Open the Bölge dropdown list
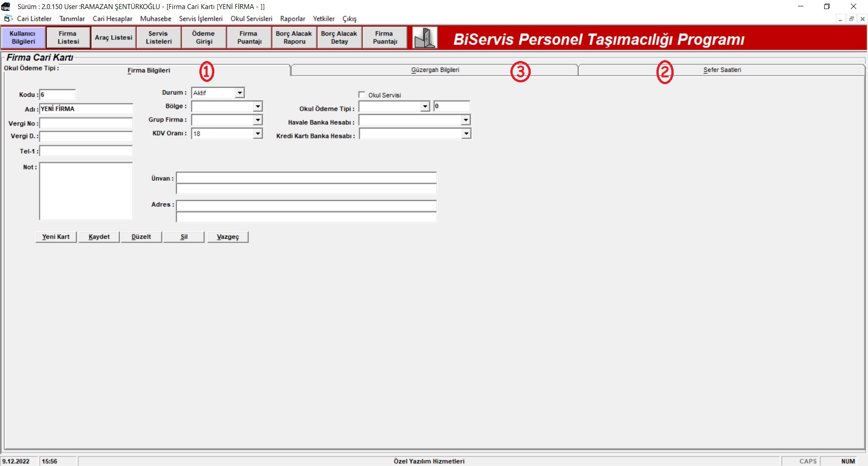The width and height of the screenshot is (868, 466). [x=258, y=106]
